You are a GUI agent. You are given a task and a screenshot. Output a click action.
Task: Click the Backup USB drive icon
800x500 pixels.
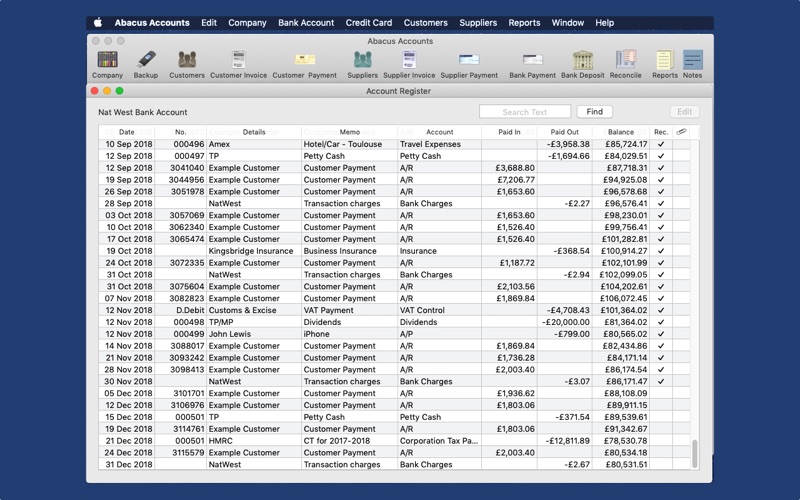pyautogui.click(x=146, y=60)
